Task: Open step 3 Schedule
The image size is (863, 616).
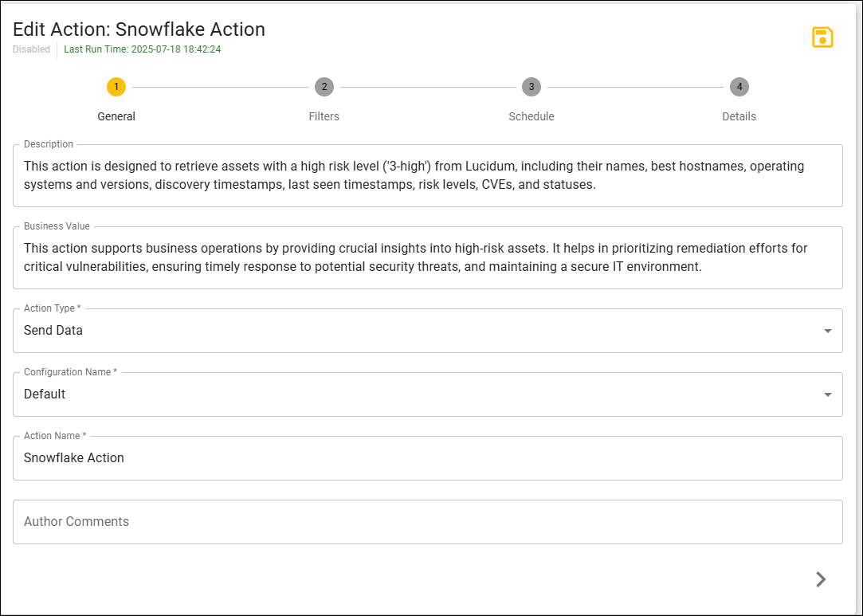Action: 532,87
